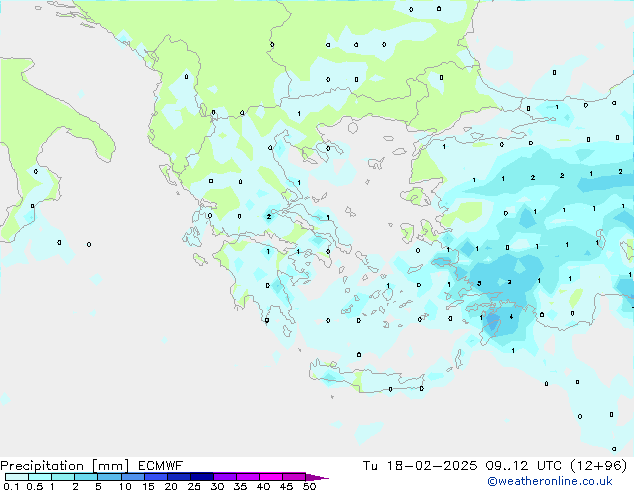Viewport: 634px width, 490px height.
Task: Click the 10–15 mm legend swatch
Action: tap(133, 477)
